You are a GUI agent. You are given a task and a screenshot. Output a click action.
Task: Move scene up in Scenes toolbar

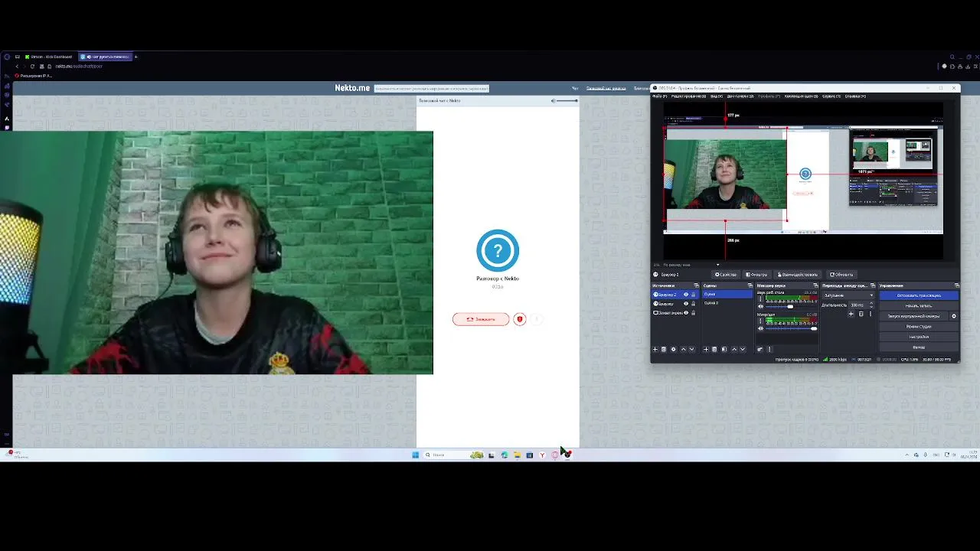click(734, 349)
